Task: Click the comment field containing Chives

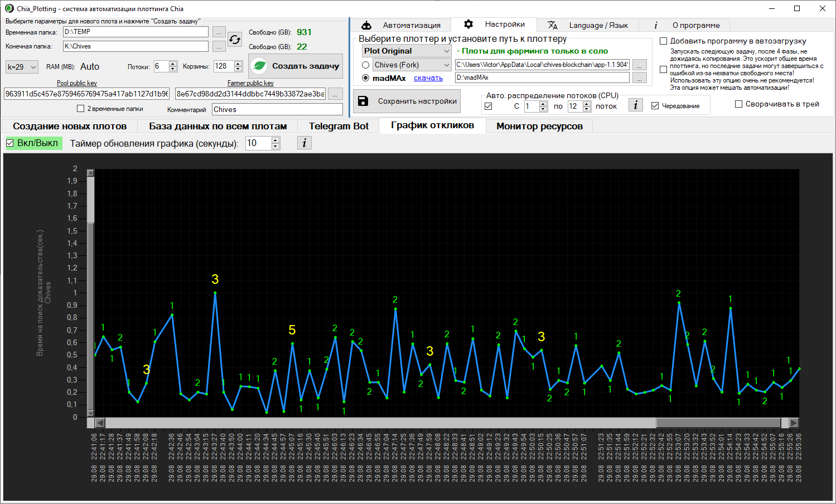Action: pos(277,109)
